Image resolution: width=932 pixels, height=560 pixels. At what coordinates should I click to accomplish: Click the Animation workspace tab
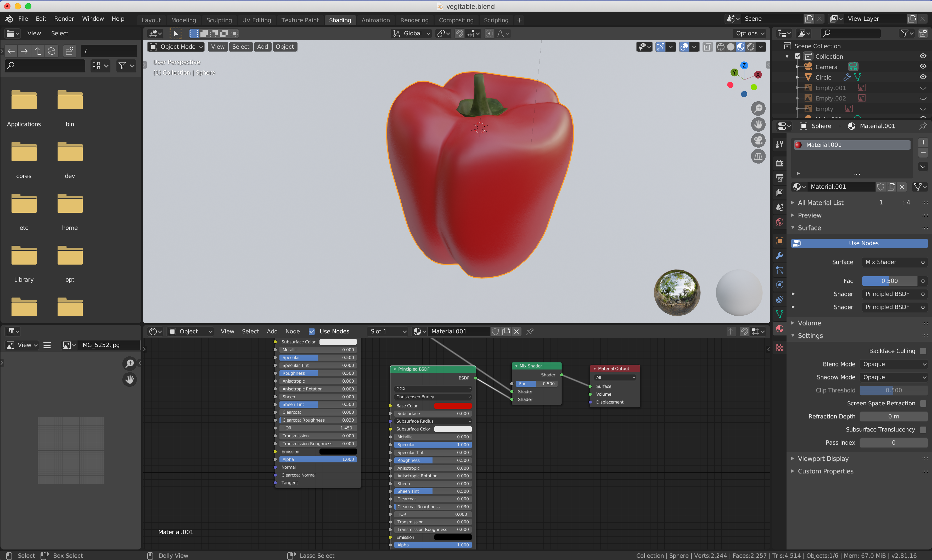375,19
